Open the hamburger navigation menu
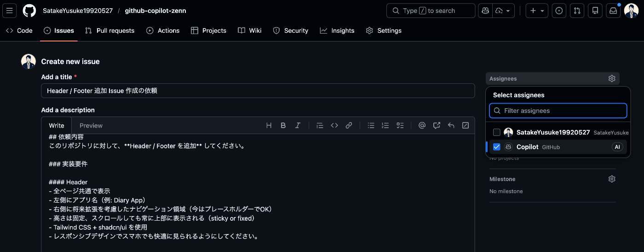This screenshot has width=644, height=252. coord(10,11)
